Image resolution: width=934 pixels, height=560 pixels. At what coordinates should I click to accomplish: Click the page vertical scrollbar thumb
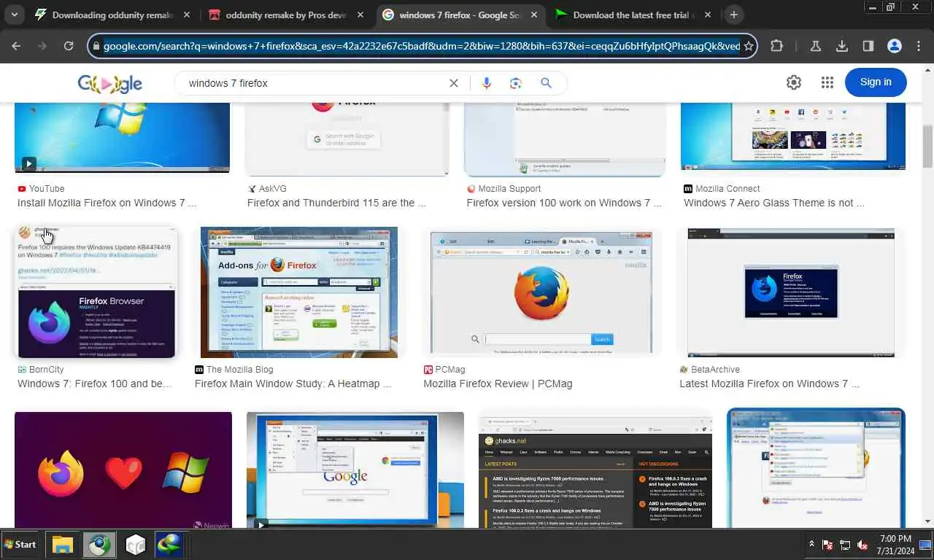click(x=928, y=146)
